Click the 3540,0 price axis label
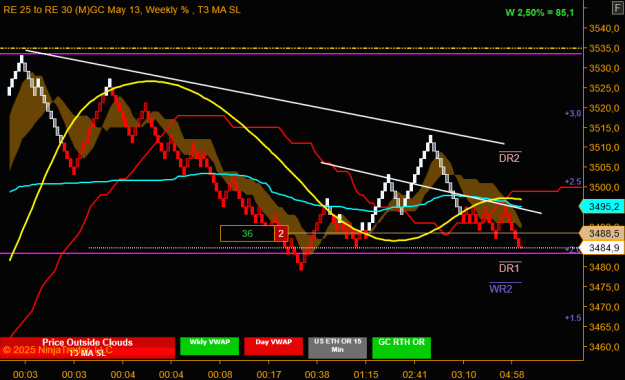 (x=604, y=28)
